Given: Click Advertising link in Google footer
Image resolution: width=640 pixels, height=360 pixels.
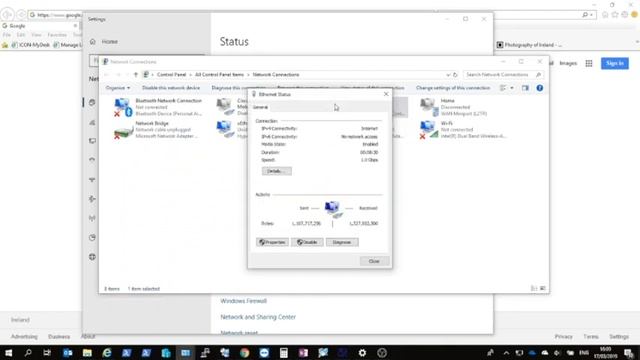Looking at the screenshot, I should [x=24, y=337].
